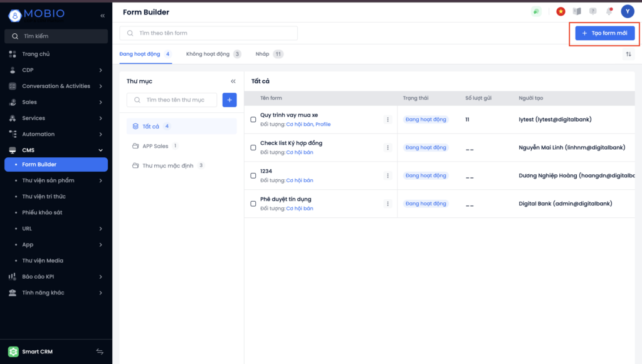Select the Check list Ký hợp đồng checkbox
This screenshot has height=364, width=642.
pyautogui.click(x=253, y=147)
